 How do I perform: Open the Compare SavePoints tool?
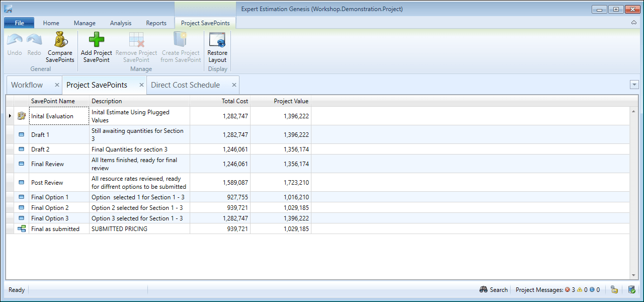[x=60, y=47]
